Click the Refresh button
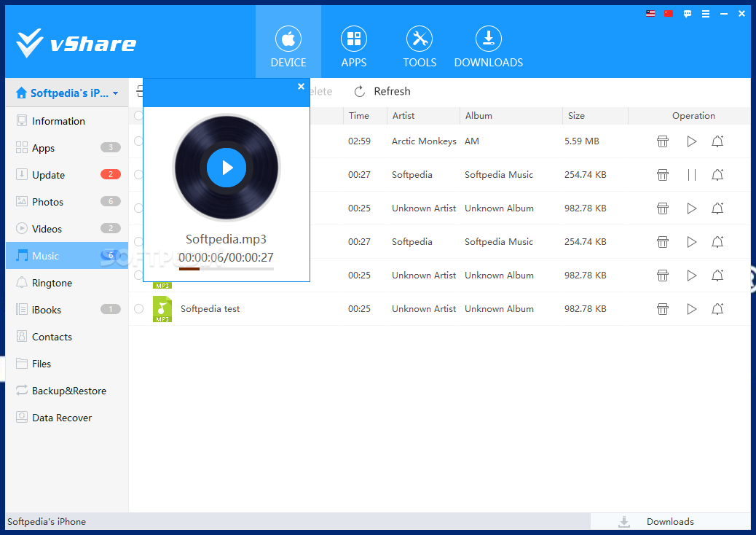This screenshot has width=756, height=535. point(382,91)
